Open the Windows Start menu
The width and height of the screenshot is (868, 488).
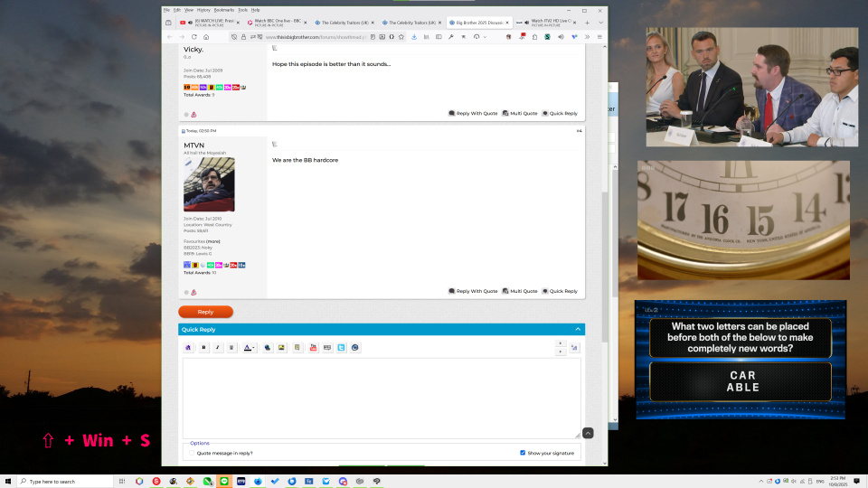pyautogui.click(x=8, y=482)
